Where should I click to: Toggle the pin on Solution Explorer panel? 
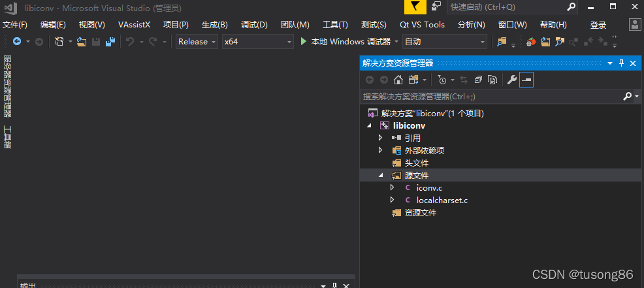coord(621,63)
